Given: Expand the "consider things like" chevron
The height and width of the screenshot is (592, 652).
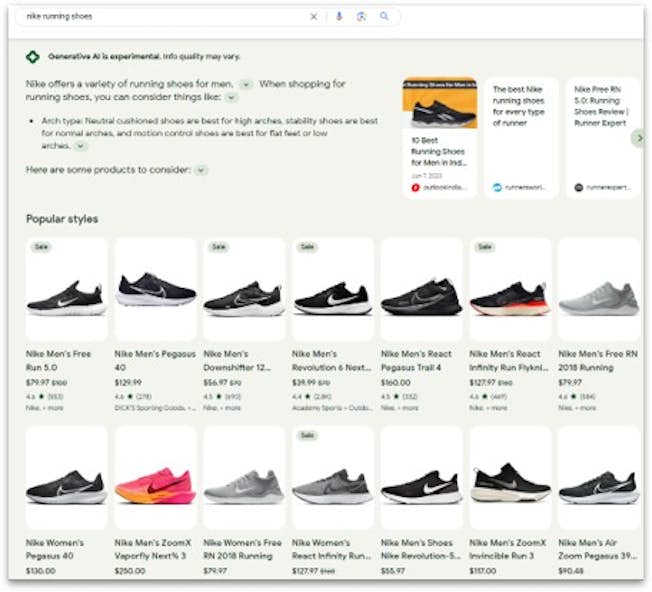Looking at the screenshot, I should pyautogui.click(x=231, y=98).
